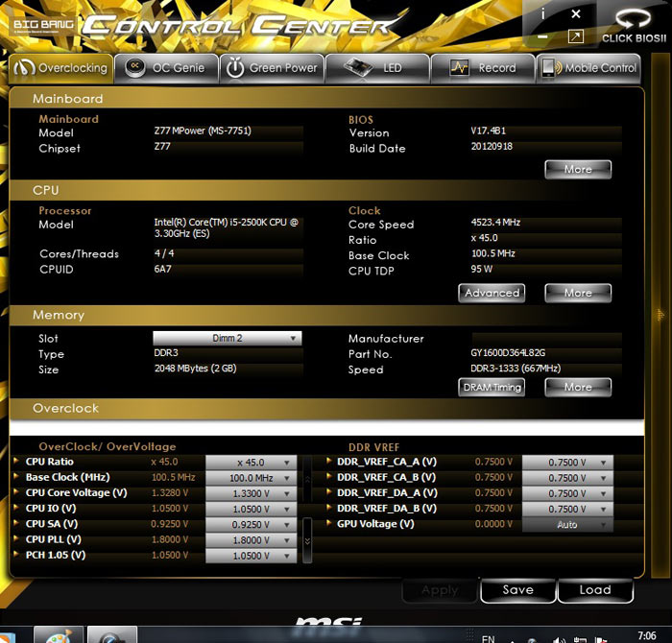Image resolution: width=672 pixels, height=643 pixels.
Task: Open the DRAM Timing button
Action: click(492, 388)
